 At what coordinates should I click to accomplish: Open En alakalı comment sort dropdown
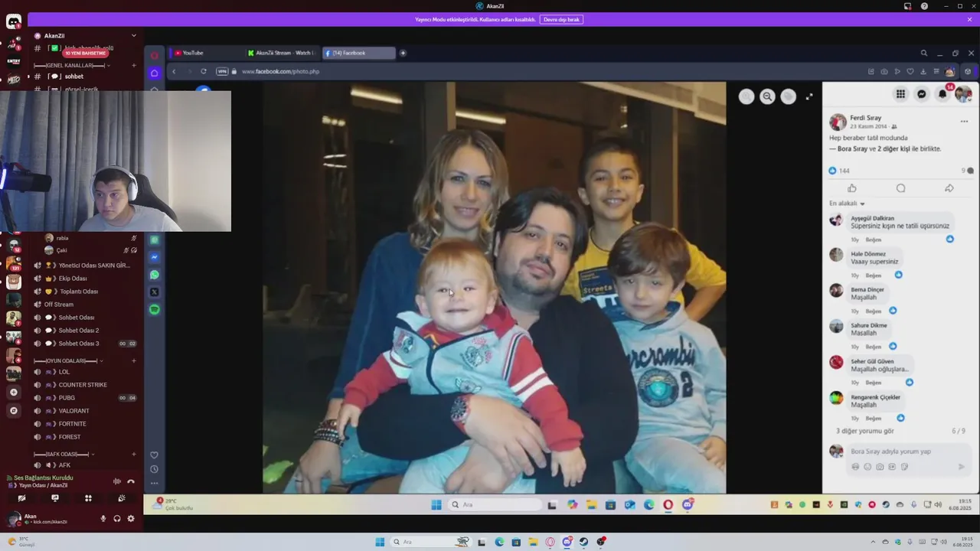click(847, 204)
